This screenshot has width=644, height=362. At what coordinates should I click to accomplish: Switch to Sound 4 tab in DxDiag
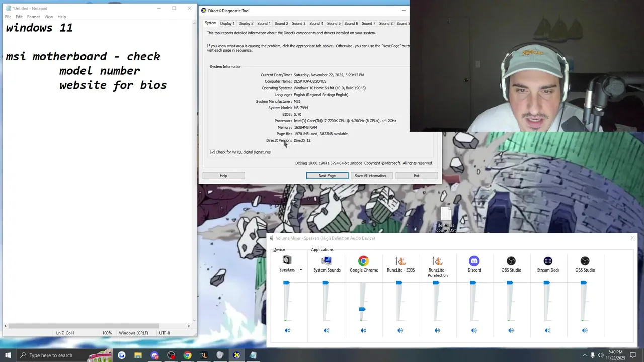[x=316, y=23]
